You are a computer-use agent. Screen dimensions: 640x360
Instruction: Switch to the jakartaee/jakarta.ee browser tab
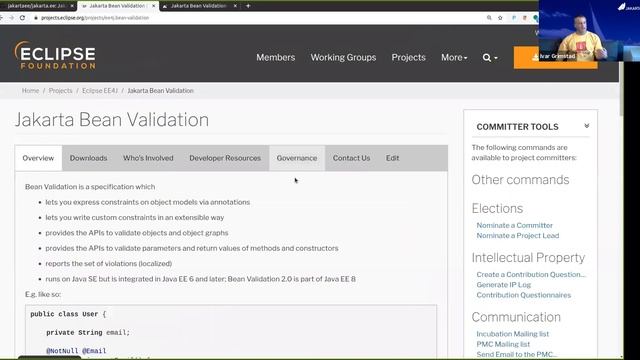point(37,6)
